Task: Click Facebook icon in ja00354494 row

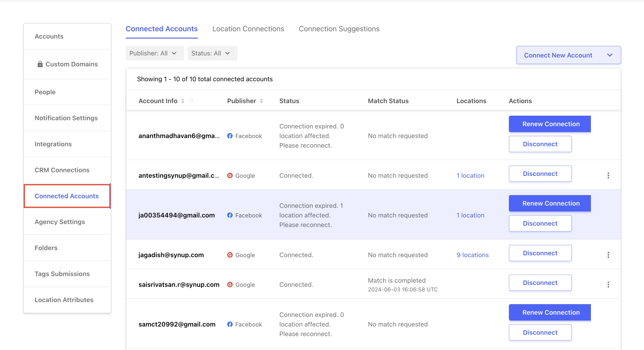Action: (230, 215)
